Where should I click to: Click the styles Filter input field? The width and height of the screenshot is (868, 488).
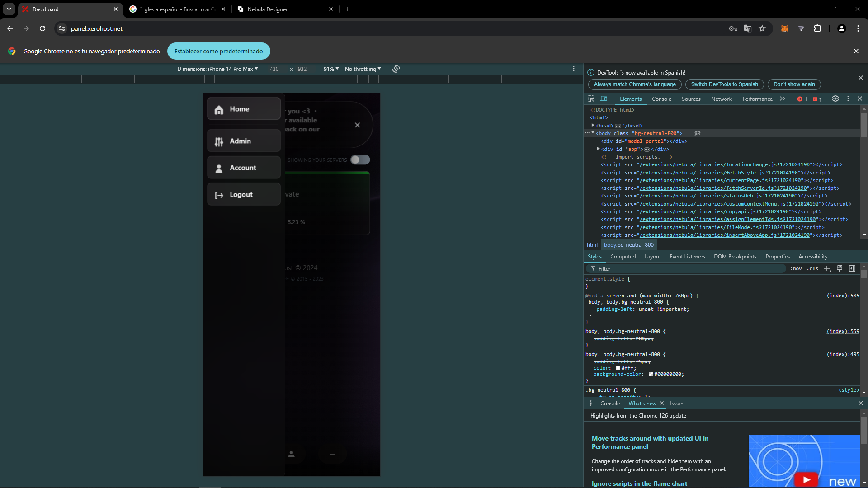686,268
